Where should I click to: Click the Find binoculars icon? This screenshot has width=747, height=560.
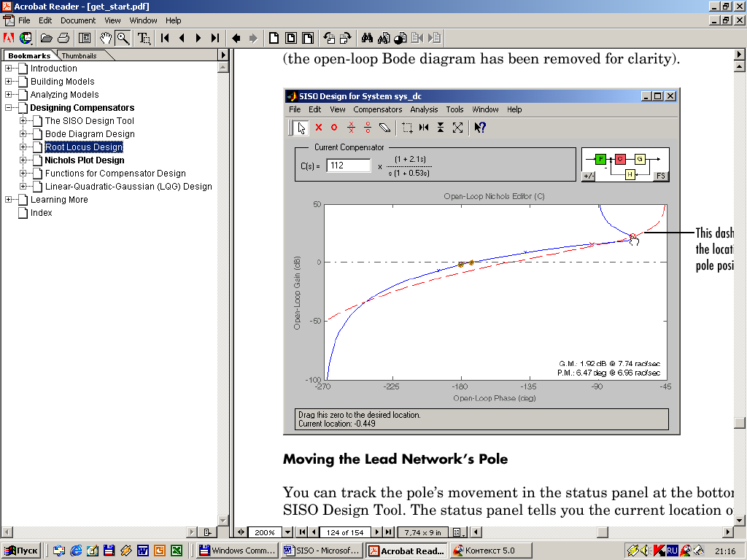click(x=367, y=38)
